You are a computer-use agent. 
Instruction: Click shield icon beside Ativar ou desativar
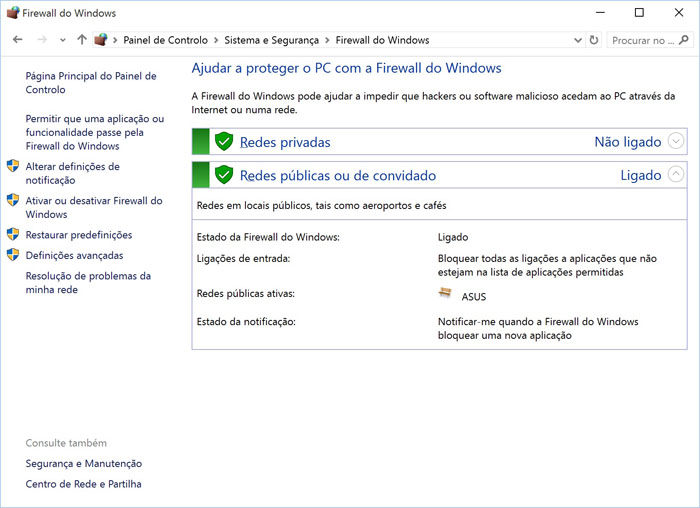pyautogui.click(x=13, y=200)
